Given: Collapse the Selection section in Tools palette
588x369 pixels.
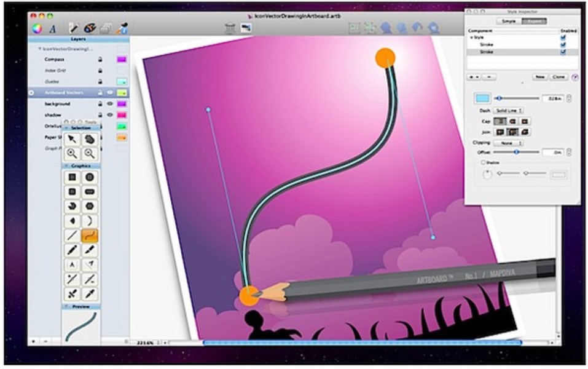Looking at the screenshot, I should [66, 128].
